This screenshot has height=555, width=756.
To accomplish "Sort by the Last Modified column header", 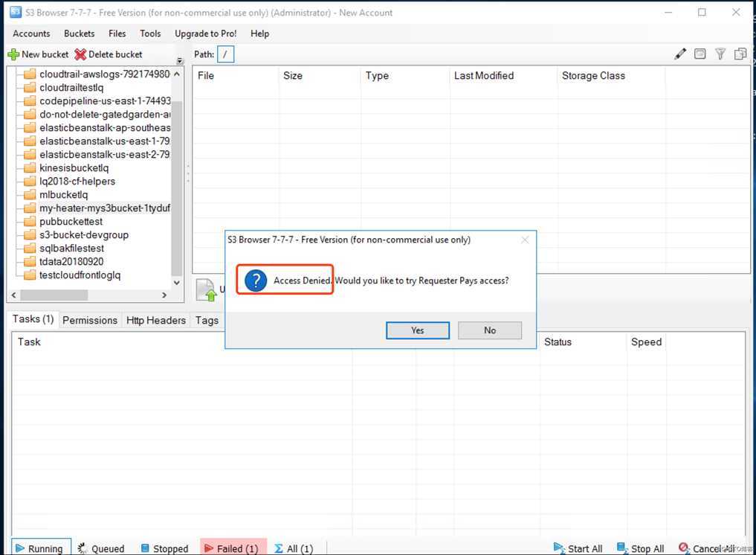I will (504, 76).
